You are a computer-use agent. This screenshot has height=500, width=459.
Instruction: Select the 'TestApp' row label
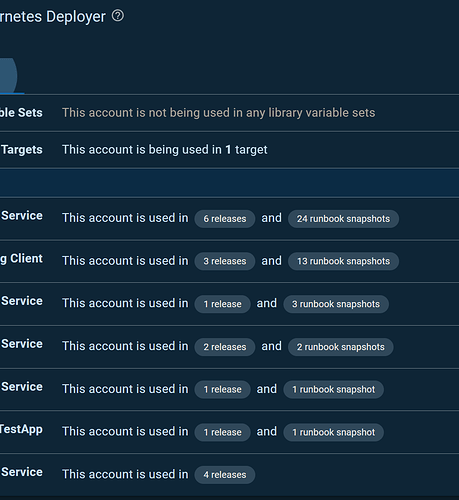tap(21, 429)
